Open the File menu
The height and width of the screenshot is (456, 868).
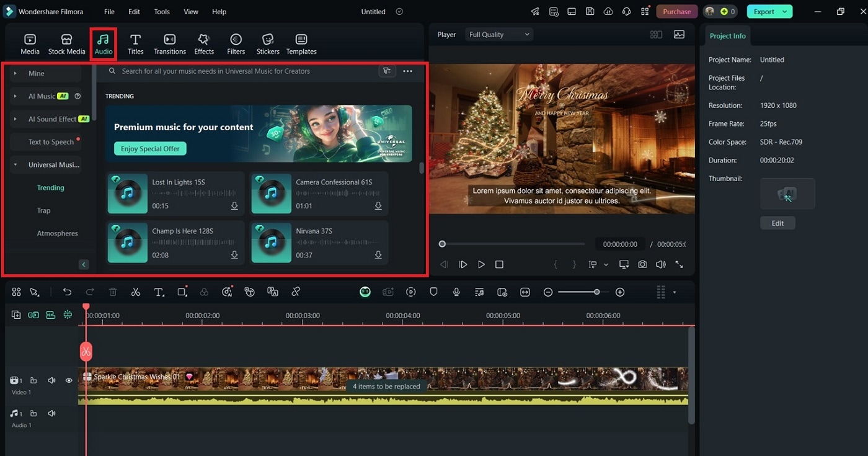point(109,12)
